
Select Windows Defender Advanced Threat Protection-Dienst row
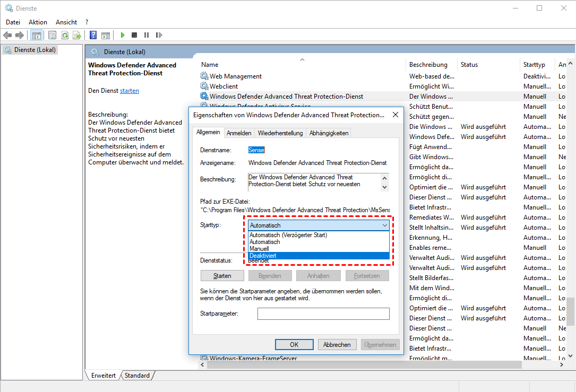(383, 96)
